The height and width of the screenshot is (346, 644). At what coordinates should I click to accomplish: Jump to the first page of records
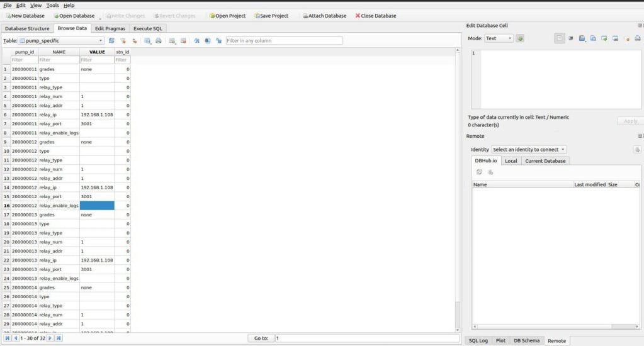pos(8,338)
